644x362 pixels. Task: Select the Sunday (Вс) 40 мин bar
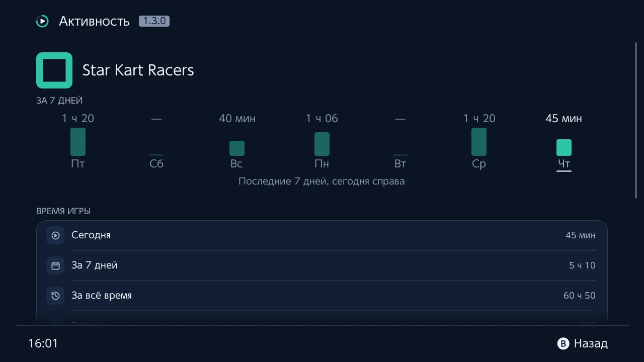[x=237, y=148]
